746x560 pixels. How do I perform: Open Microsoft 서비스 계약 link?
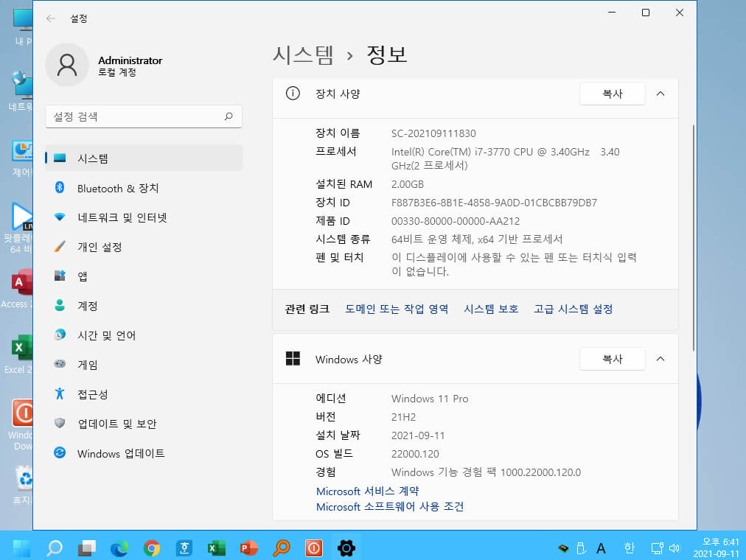click(368, 491)
